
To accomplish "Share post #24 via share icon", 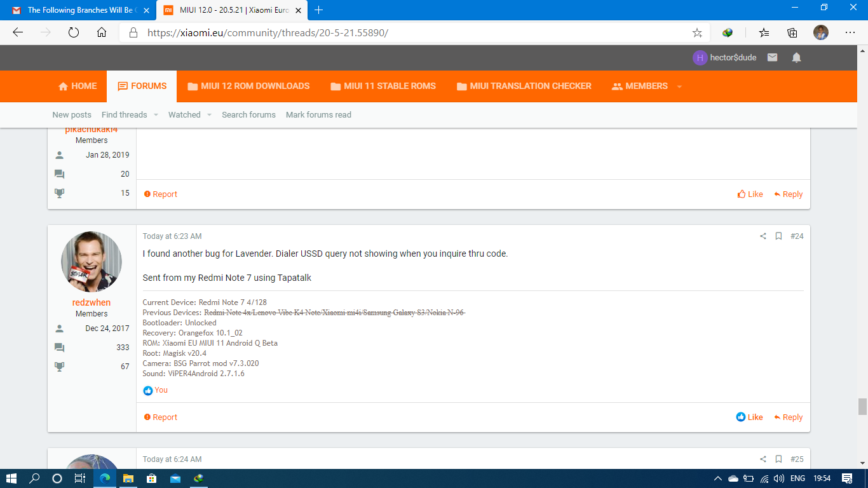I will point(763,236).
